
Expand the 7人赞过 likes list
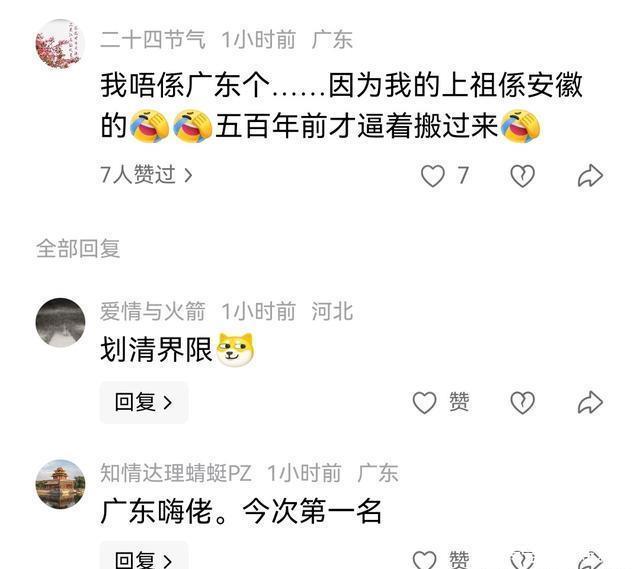tap(146, 175)
